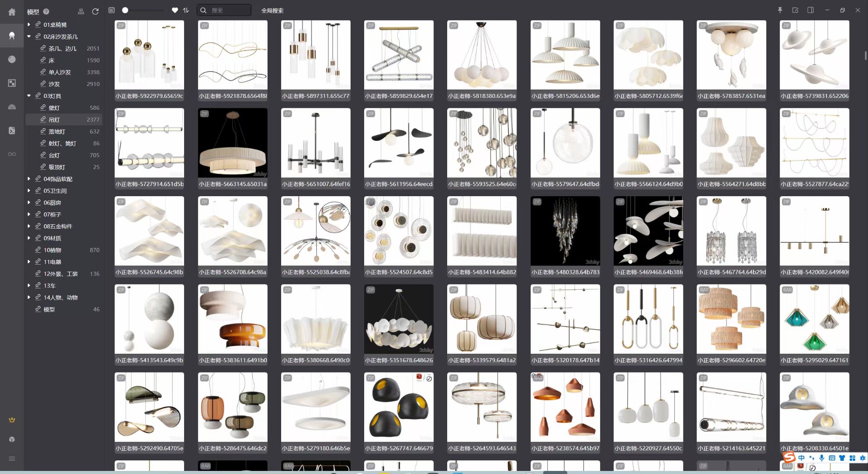Select black drum chandelier 小正老师-5663145
Screen dimensions: 868x474
click(x=233, y=143)
